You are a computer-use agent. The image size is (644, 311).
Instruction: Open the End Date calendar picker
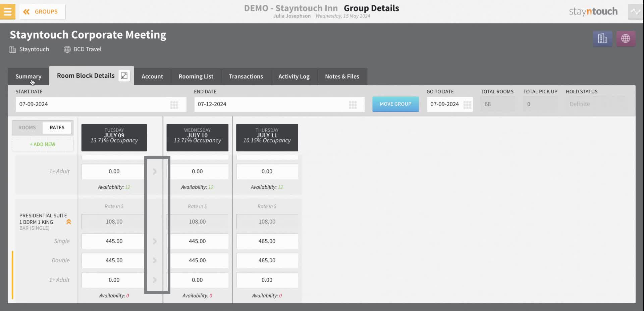353,104
